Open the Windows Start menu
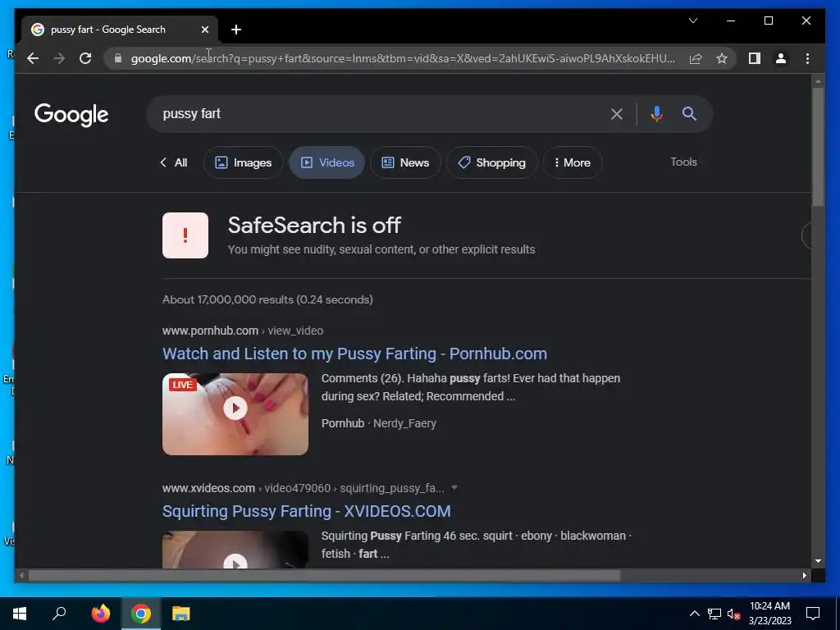This screenshot has height=630, width=840. 20,614
